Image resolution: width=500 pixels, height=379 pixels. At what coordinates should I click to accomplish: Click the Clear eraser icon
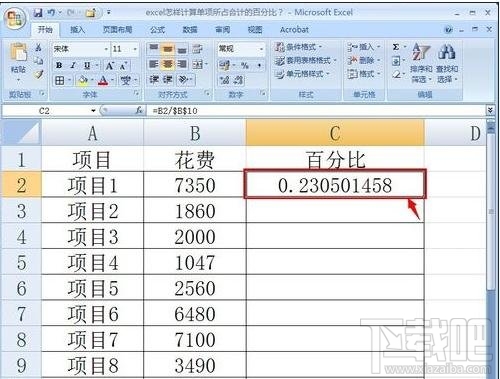coord(396,75)
